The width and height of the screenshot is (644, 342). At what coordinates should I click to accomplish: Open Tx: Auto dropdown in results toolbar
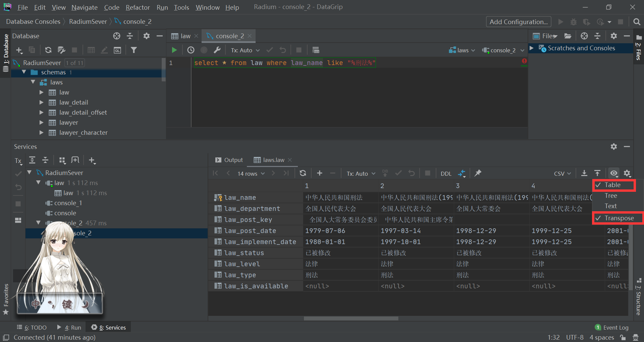pyautogui.click(x=361, y=174)
